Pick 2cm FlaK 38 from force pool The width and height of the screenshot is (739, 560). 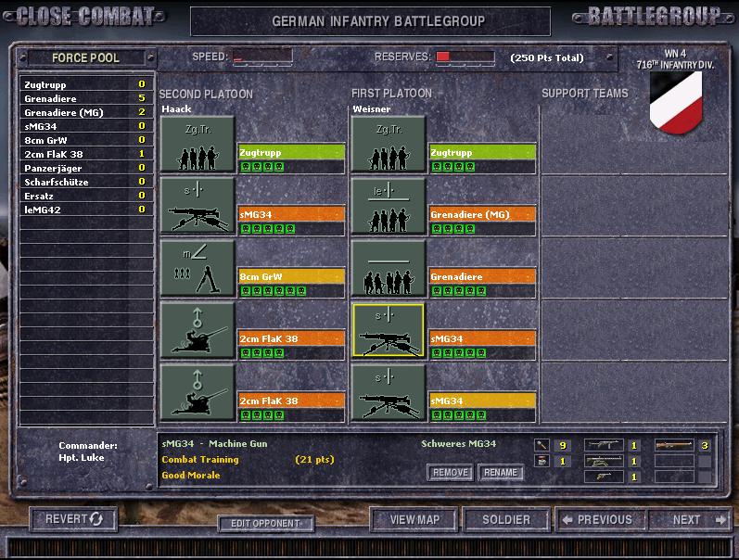[x=86, y=154]
